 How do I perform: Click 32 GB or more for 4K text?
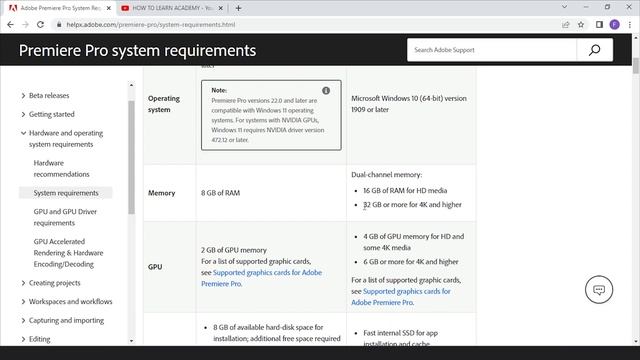(412, 204)
